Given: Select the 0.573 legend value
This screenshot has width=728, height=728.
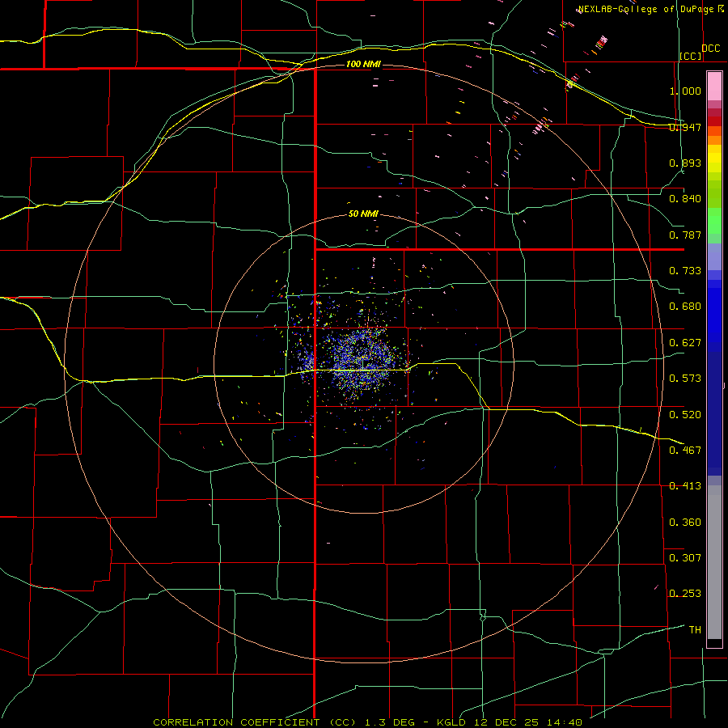Looking at the screenshot, I should (685, 379).
